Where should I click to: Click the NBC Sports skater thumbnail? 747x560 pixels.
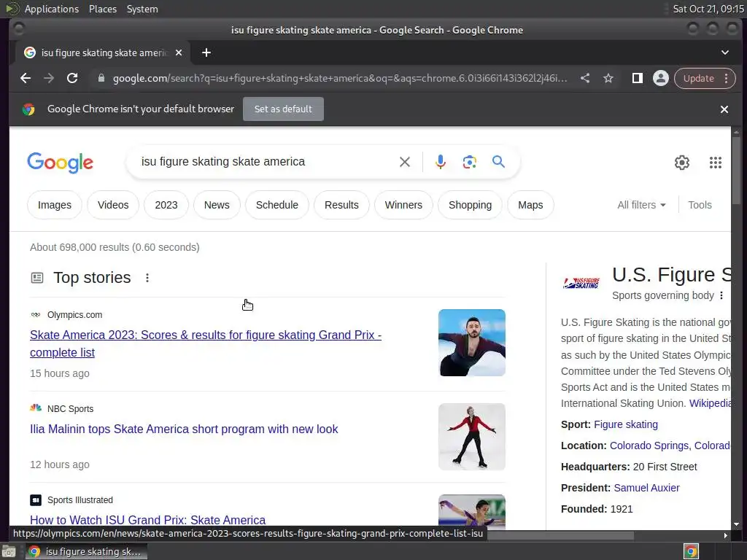(472, 437)
